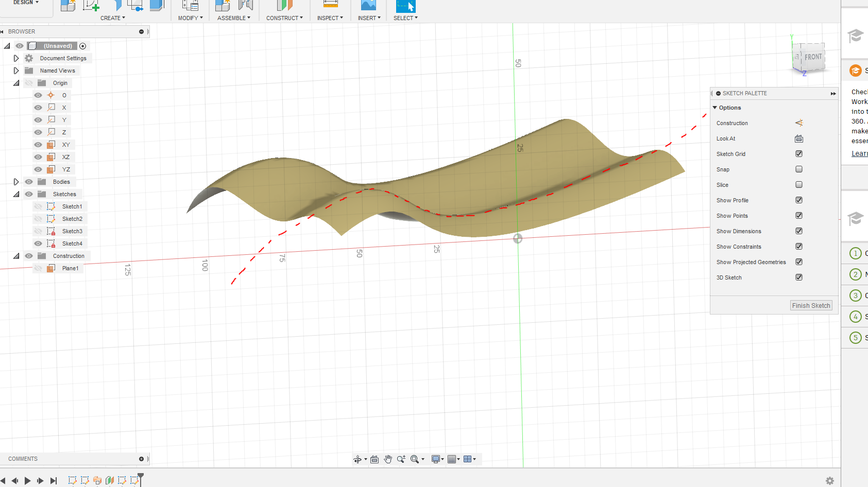Click the Press Pull icon in Modify group

click(x=190, y=6)
